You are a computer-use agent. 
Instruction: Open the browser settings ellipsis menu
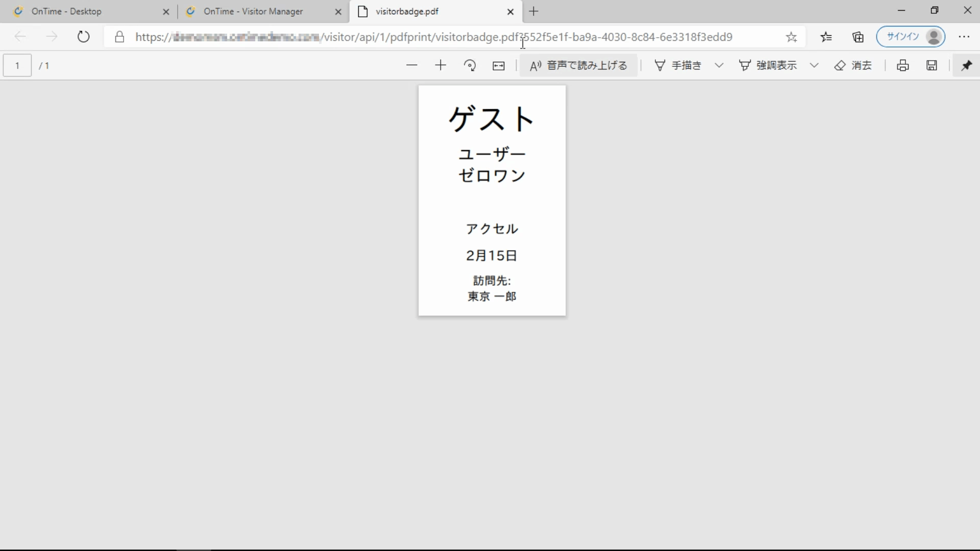coord(964,37)
